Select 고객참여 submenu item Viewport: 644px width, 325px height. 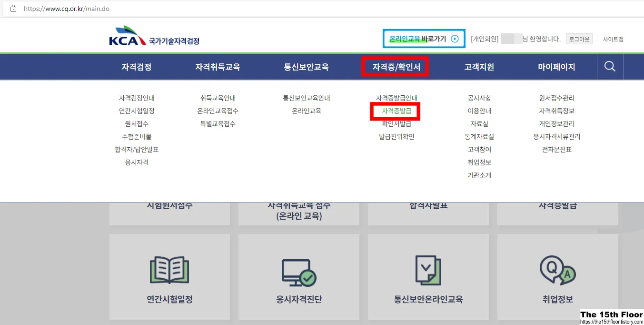tap(479, 150)
